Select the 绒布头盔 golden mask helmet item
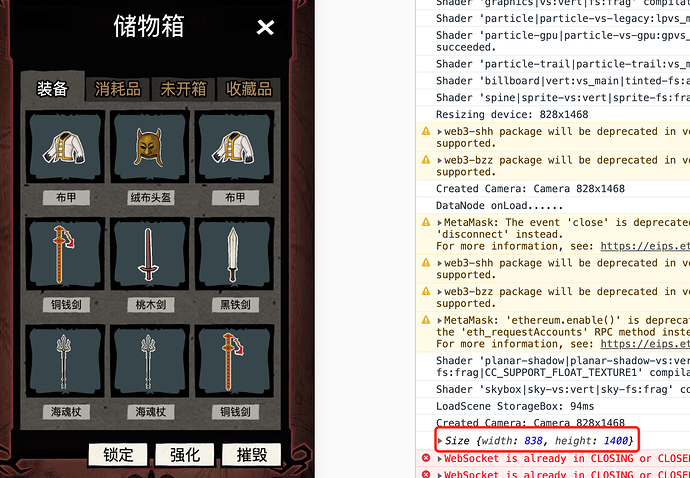The height and width of the screenshot is (478, 690). [150, 147]
